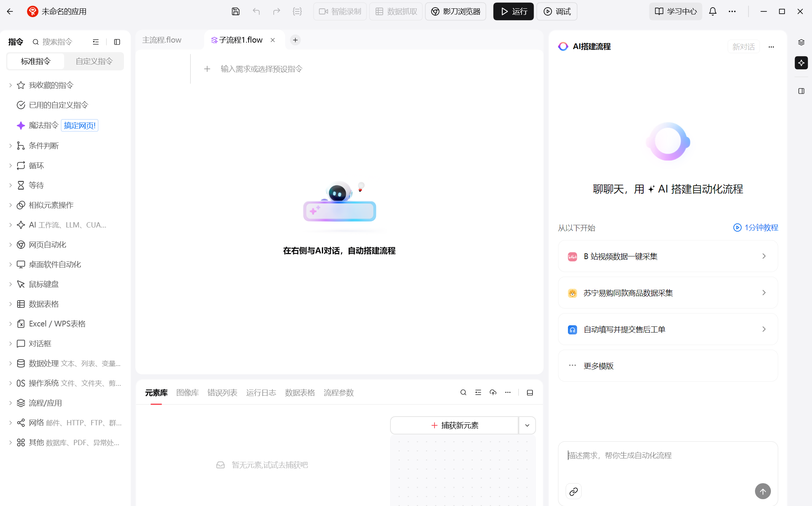Screen dimensions: 812x506
Task: Collapse the bottom panel with the panel toggle icon
Action: [x=530, y=392]
